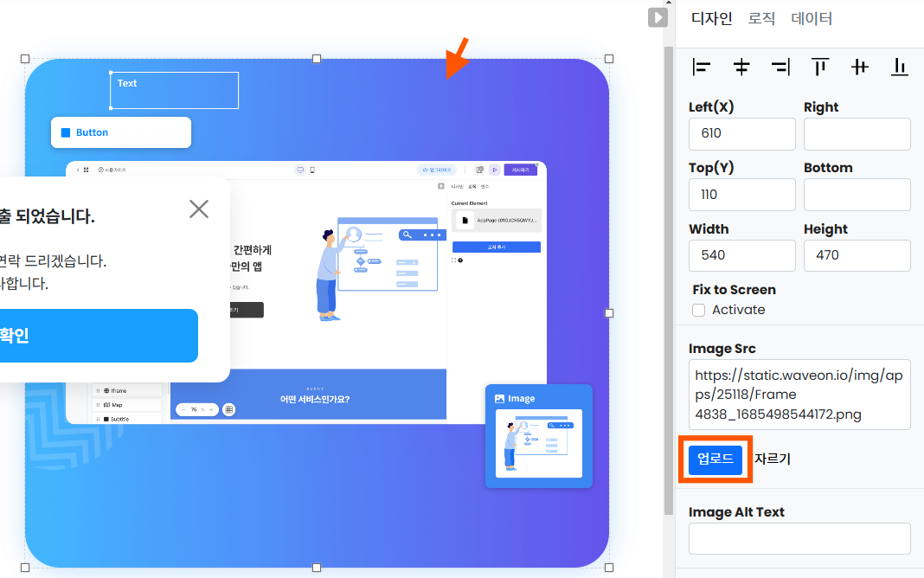Collapse the right panel with the play arrow icon
The height and width of the screenshot is (578, 924).
pyautogui.click(x=658, y=17)
